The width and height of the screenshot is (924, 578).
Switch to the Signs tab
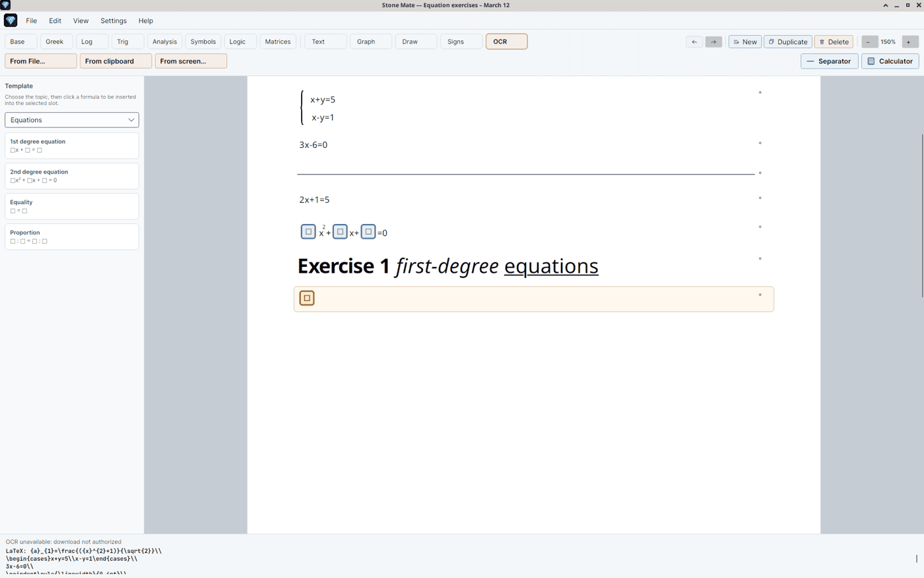461,42
